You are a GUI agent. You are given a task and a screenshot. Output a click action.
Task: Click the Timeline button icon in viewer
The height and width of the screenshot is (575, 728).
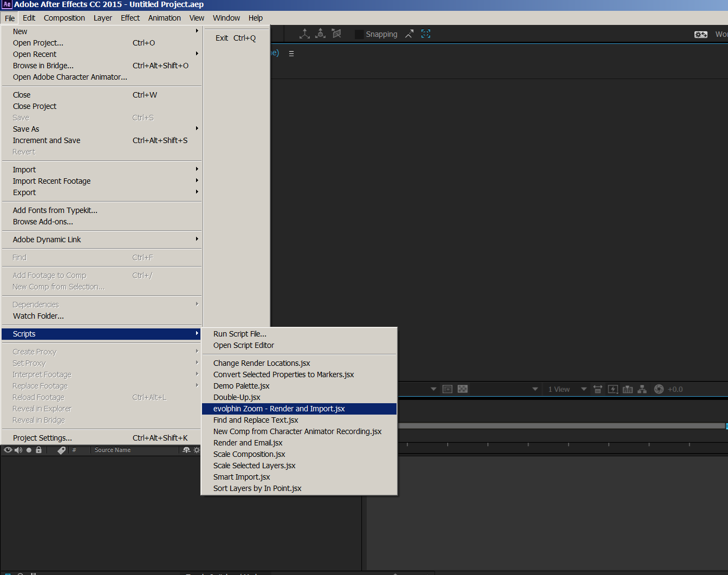click(x=628, y=389)
